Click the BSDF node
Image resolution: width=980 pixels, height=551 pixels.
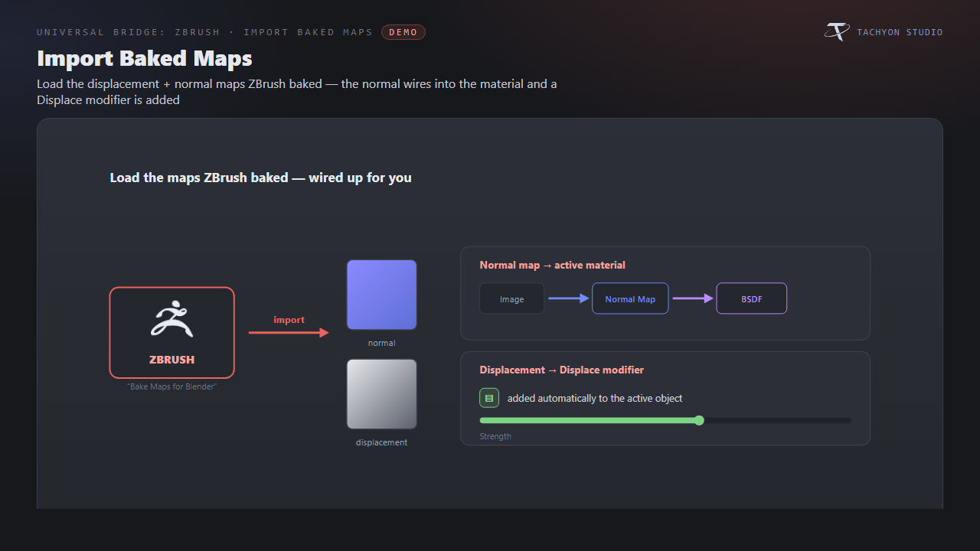pos(752,298)
